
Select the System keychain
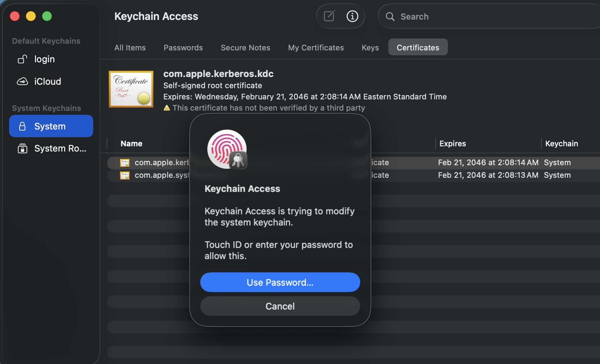51,126
